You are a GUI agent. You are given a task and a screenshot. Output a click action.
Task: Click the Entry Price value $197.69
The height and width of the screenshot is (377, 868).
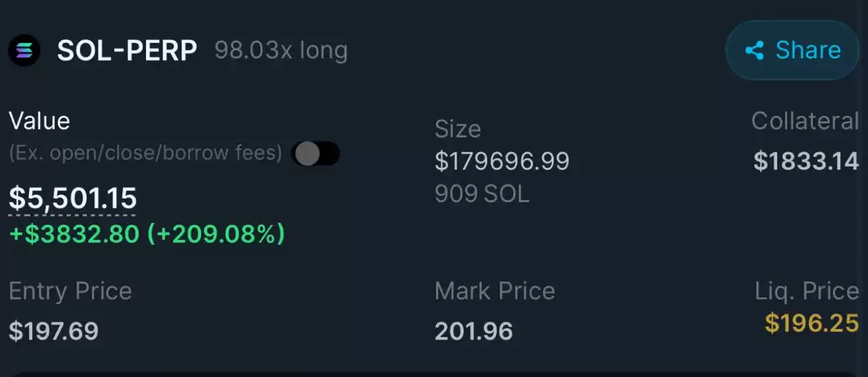(54, 331)
